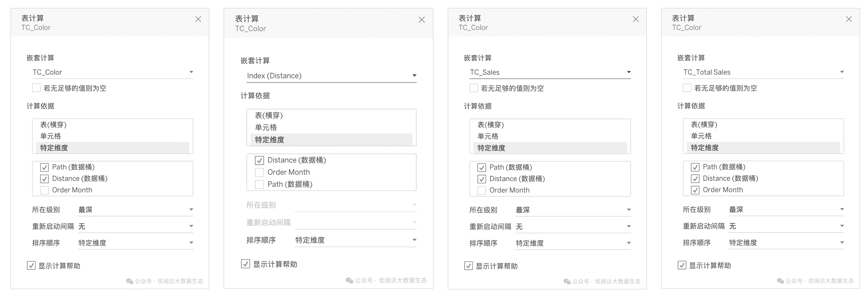The height and width of the screenshot is (298, 868).
Task: Select 表(横穿) in TC_Sales dialog
Action: 550,125
